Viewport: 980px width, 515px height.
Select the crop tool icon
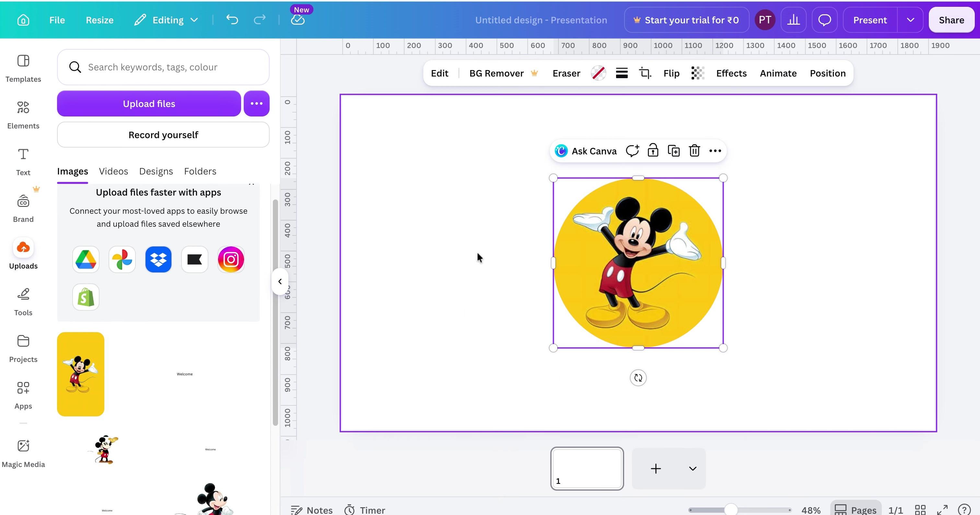coord(645,73)
